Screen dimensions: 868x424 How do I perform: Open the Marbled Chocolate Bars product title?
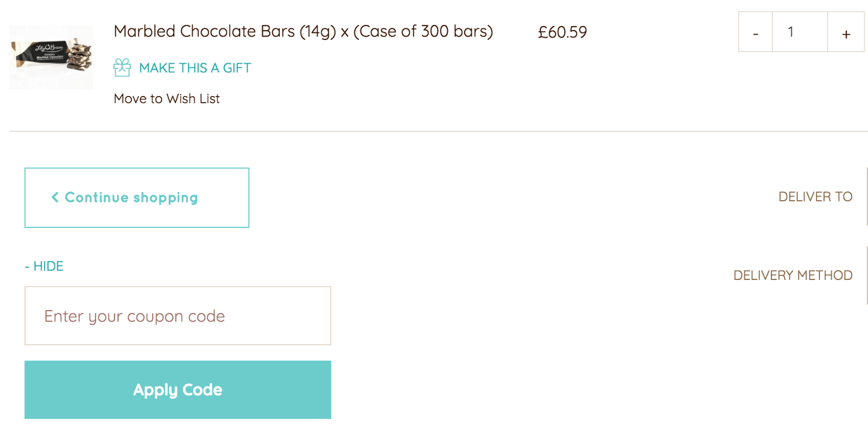(303, 31)
